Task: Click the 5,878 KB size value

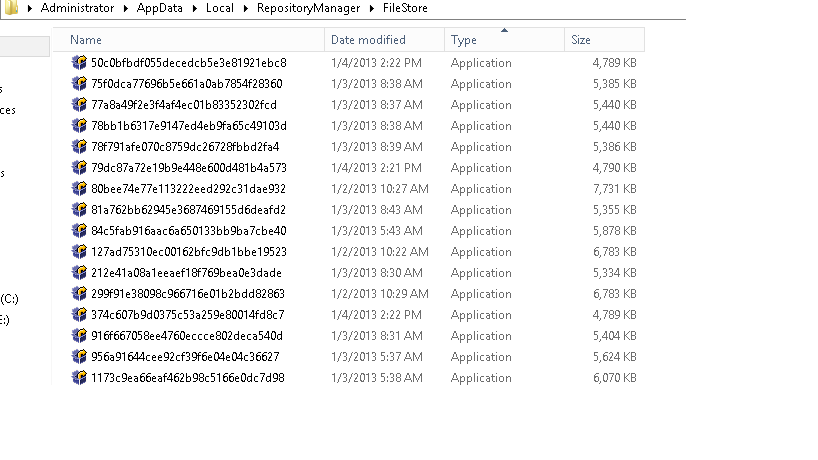Action: [615, 231]
